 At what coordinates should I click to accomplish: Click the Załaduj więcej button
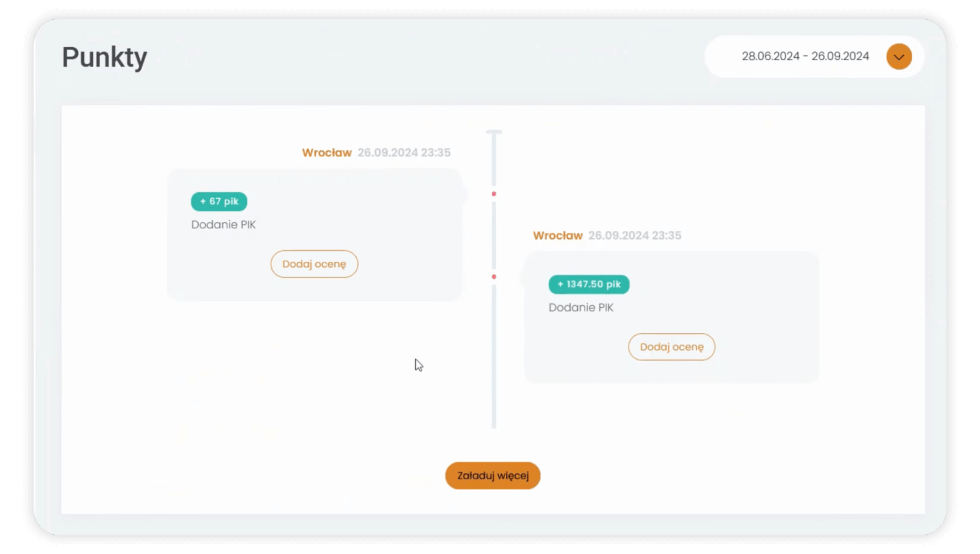(492, 476)
